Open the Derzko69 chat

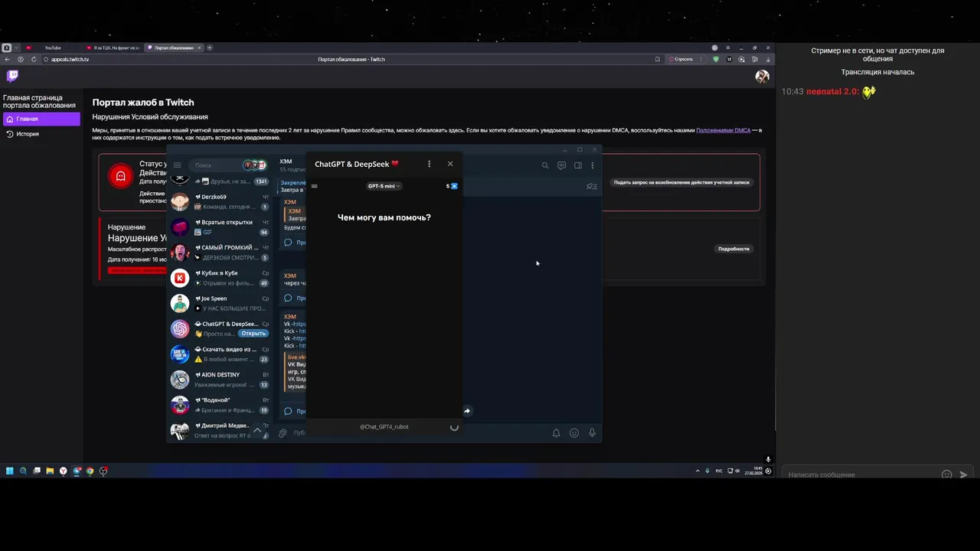pyautogui.click(x=220, y=202)
